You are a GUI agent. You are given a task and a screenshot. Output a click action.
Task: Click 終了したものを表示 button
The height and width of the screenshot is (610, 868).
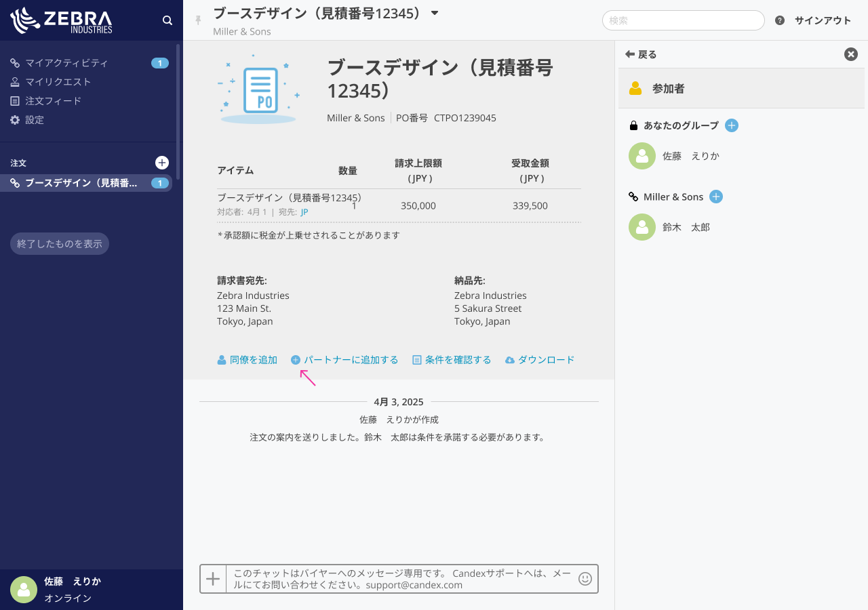pyautogui.click(x=60, y=244)
